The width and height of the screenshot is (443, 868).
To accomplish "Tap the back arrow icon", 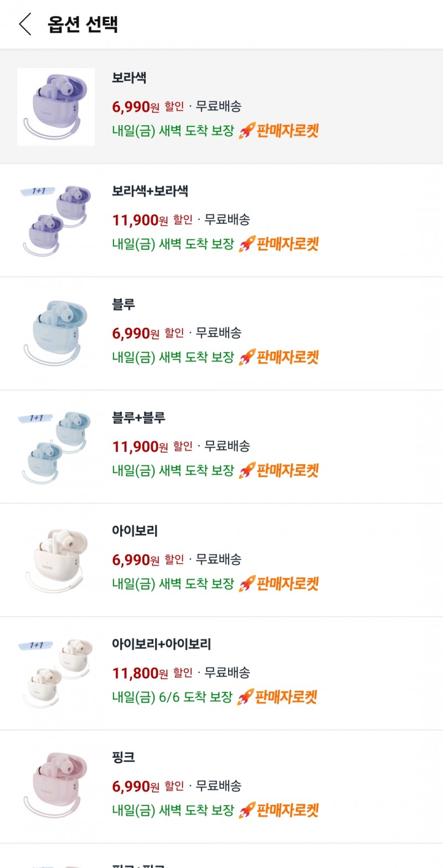I will tap(25, 24).
